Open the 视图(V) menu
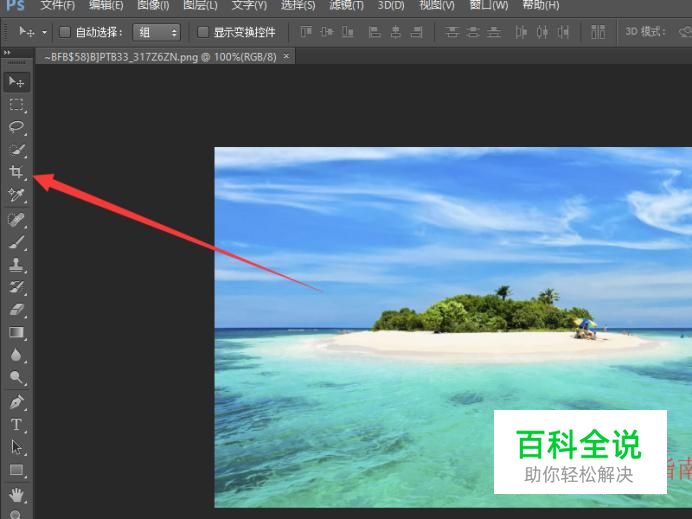 point(437,5)
